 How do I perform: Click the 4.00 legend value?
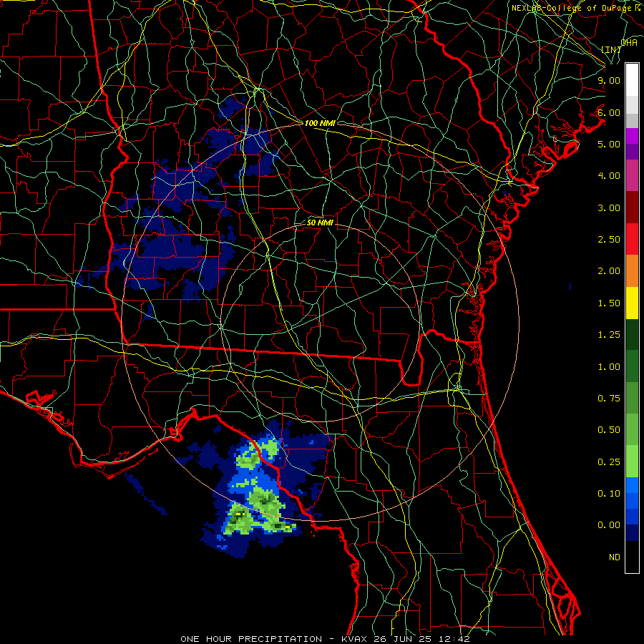(609, 176)
